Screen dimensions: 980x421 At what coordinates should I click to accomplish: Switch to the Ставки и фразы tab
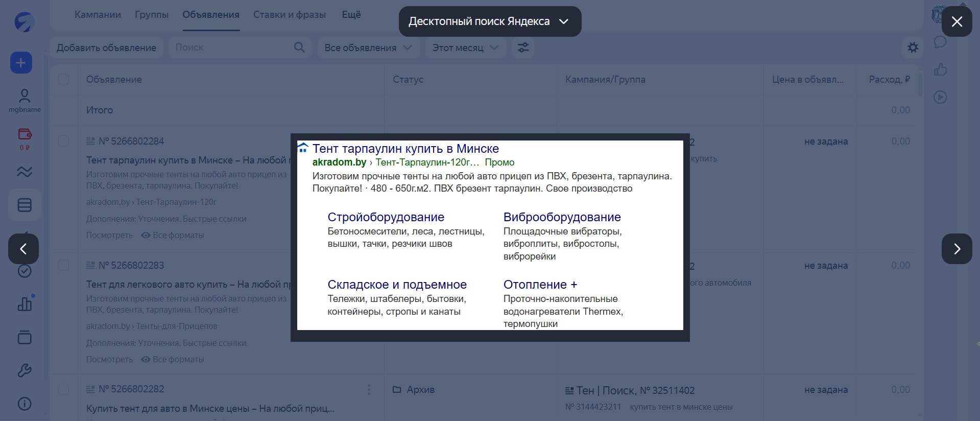[290, 15]
